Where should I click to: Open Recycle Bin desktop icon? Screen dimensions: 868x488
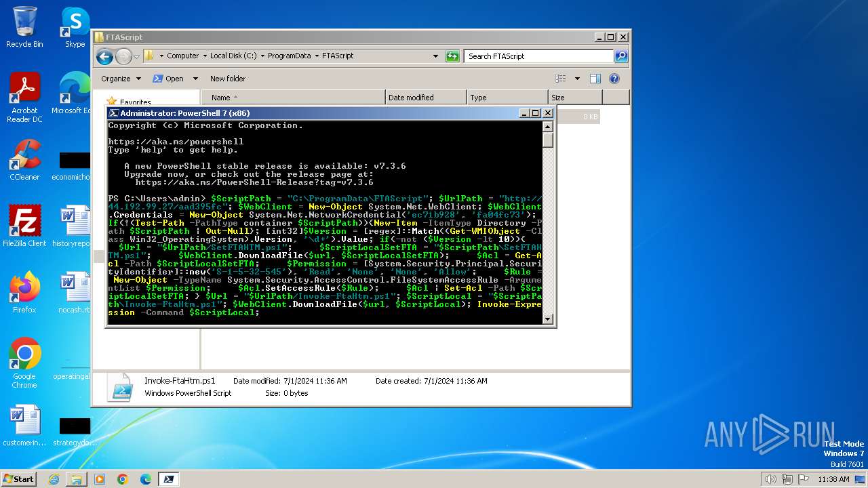click(x=24, y=27)
